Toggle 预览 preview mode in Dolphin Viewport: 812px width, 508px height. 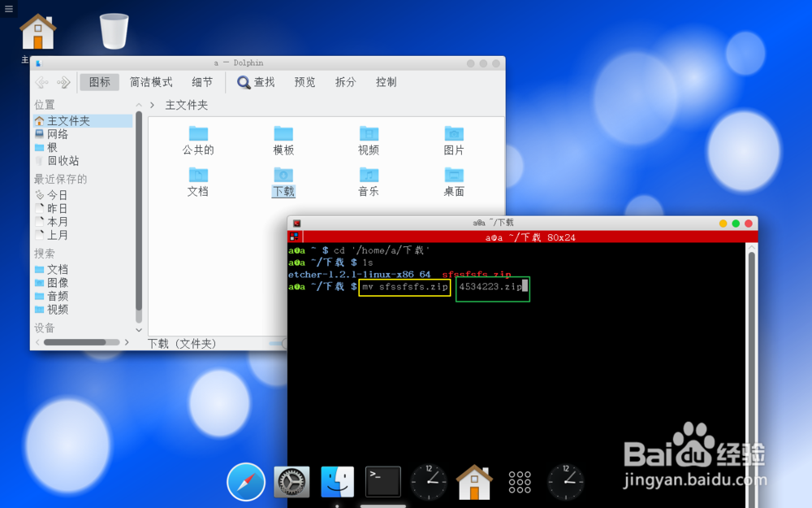(x=304, y=82)
